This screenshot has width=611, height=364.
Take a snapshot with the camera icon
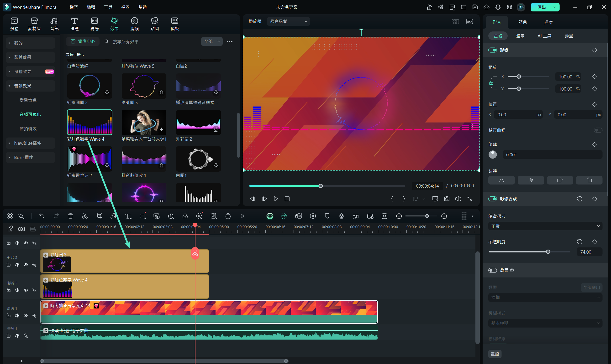coord(447,199)
